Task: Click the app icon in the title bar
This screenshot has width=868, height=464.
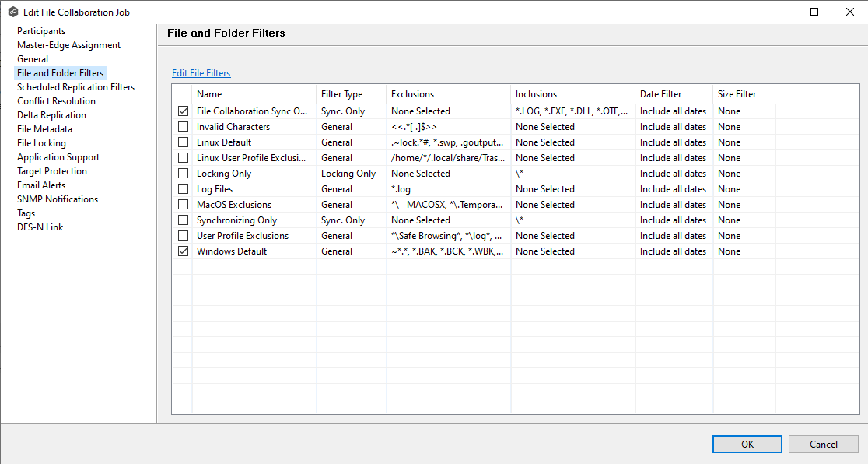Action: [x=13, y=12]
